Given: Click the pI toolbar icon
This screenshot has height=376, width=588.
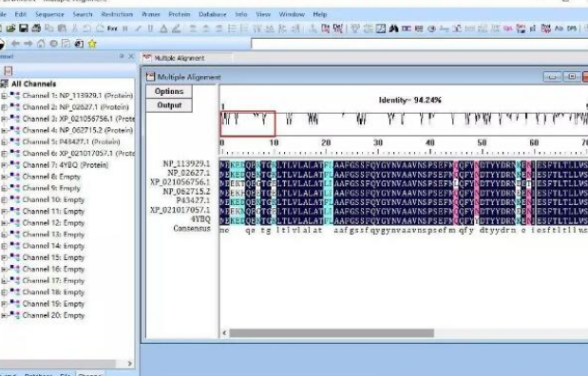Looking at the screenshot, I should tap(533, 28).
